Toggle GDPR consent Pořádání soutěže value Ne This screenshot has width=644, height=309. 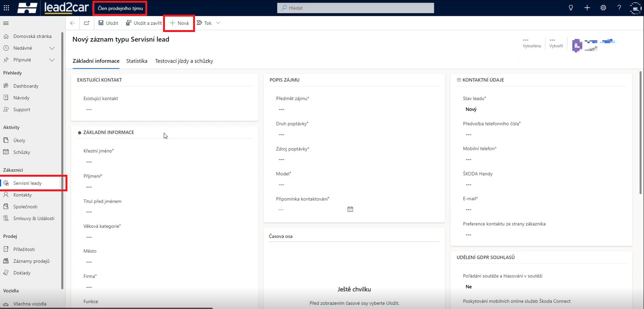point(469,287)
